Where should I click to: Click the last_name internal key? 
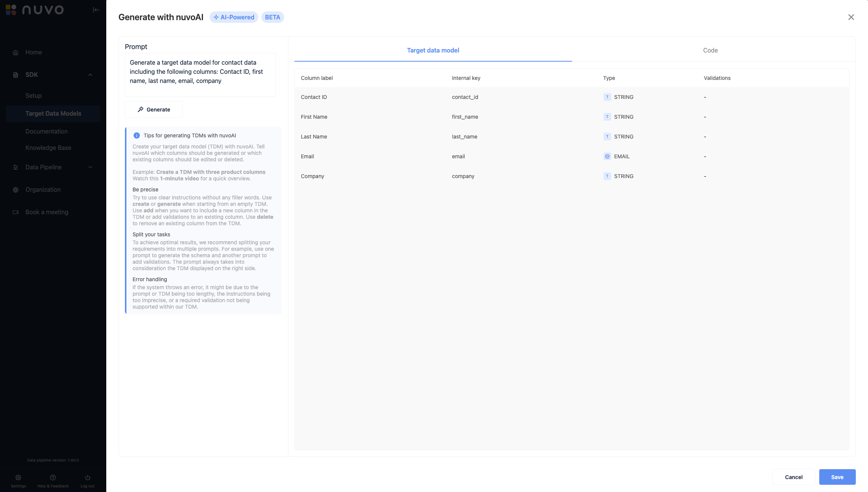point(465,137)
